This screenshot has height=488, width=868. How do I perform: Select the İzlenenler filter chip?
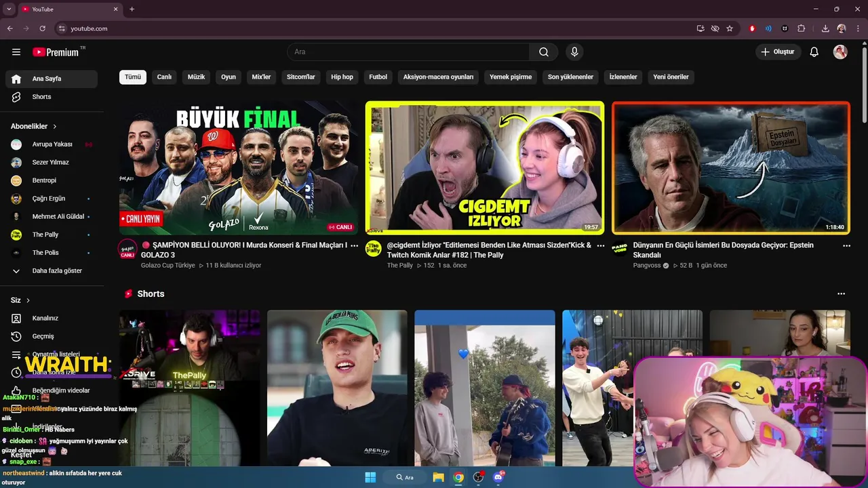[623, 77]
